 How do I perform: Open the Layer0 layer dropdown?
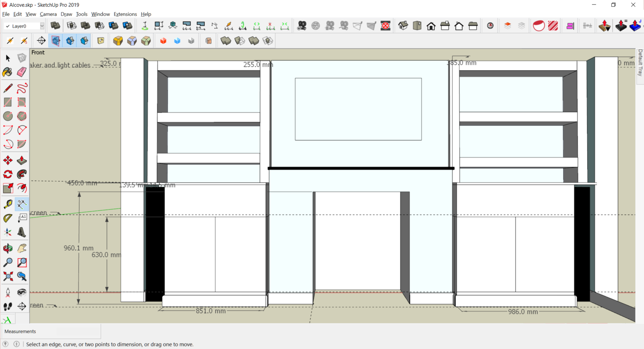click(x=42, y=26)
